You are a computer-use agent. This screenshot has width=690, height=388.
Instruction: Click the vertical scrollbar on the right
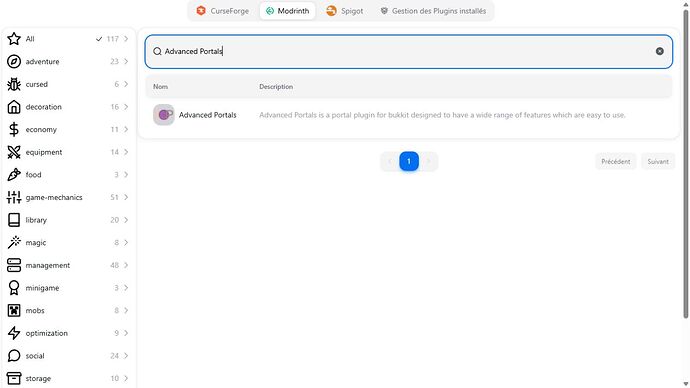[x=686, y=163]
